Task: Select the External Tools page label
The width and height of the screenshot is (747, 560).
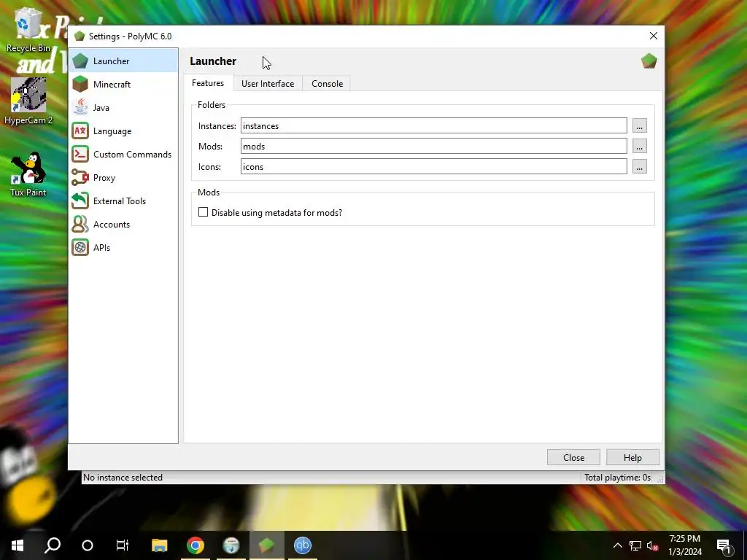Action: 120,201
